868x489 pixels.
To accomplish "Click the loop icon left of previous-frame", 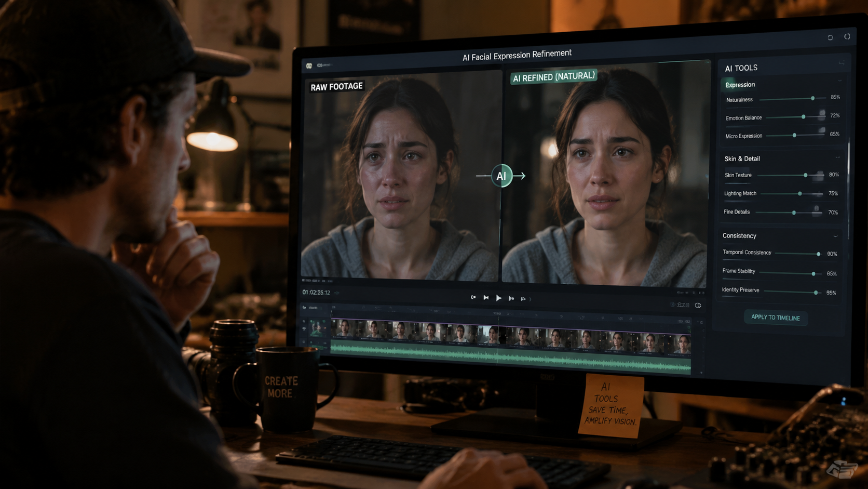I will (473, 297).
